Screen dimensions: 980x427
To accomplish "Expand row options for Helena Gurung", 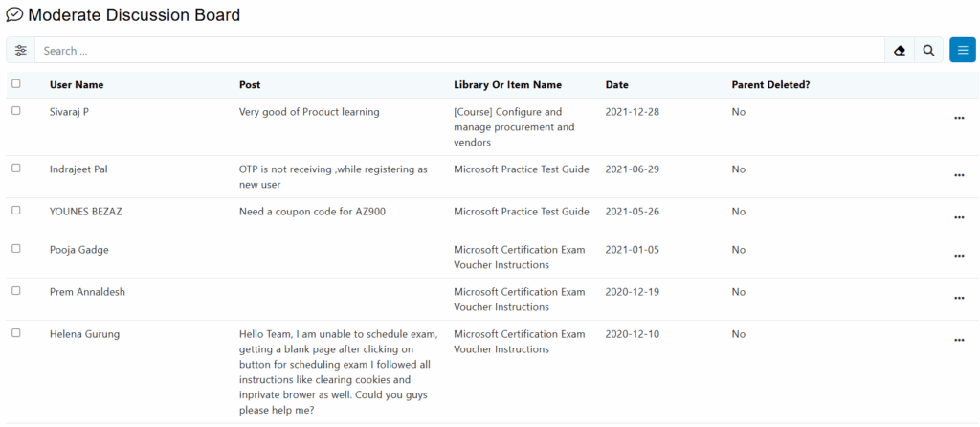I will [959, 340].
